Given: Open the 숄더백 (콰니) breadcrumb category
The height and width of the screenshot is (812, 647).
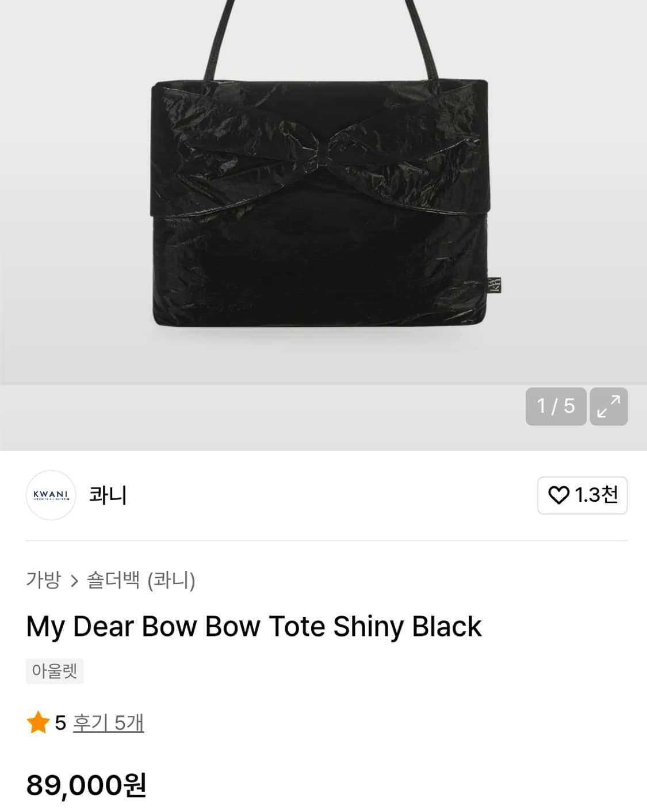Looking at the screenshot, I should tap(141, 580).
